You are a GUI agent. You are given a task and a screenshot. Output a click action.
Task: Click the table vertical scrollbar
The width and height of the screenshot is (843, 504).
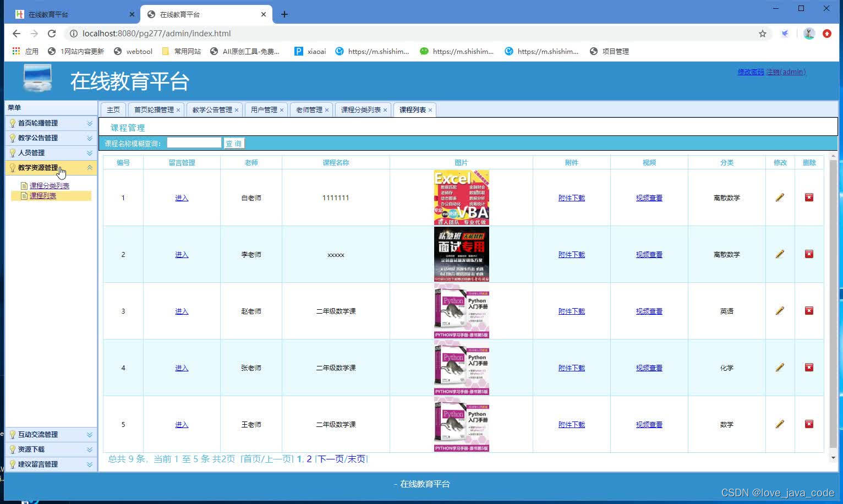(833, 303)
